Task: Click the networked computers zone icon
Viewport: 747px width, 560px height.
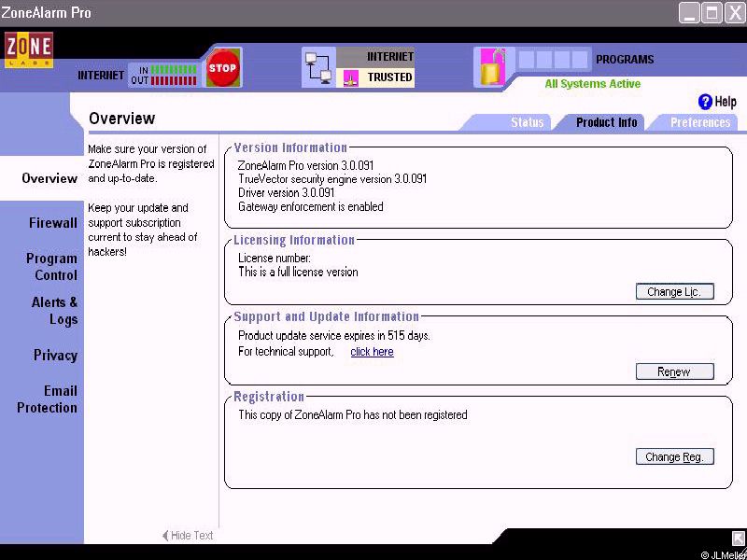Action: (318, 67)
